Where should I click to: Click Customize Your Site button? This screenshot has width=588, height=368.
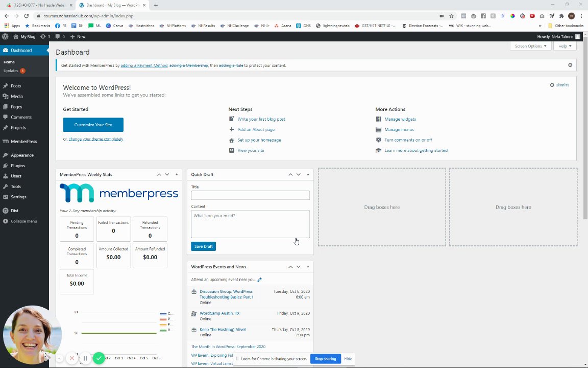coord(93,125)
